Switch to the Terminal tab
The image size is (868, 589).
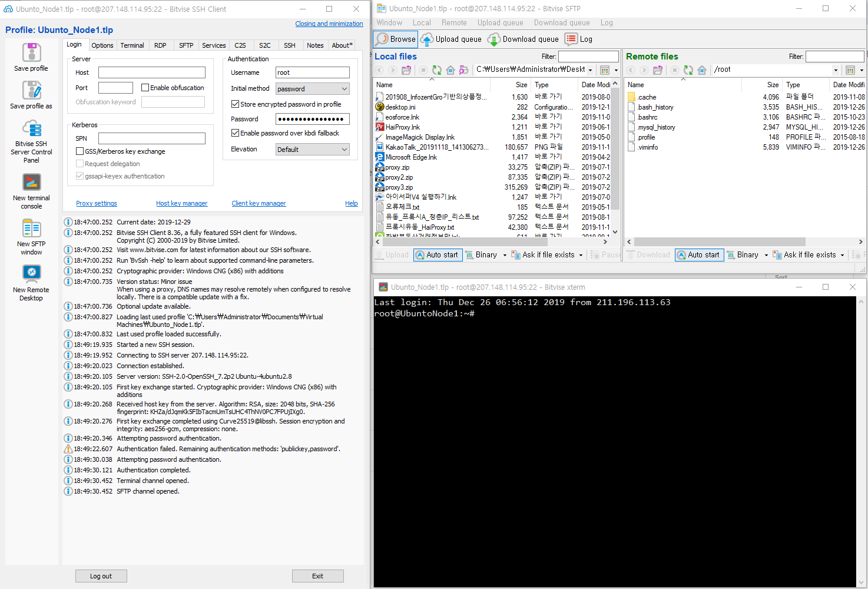pos(132,45)
